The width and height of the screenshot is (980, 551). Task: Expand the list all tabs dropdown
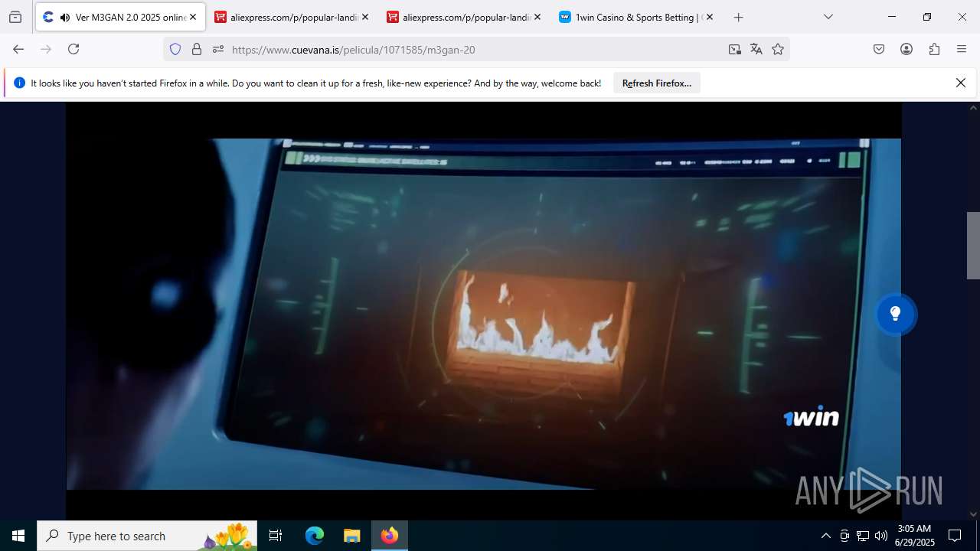[828, 17]
